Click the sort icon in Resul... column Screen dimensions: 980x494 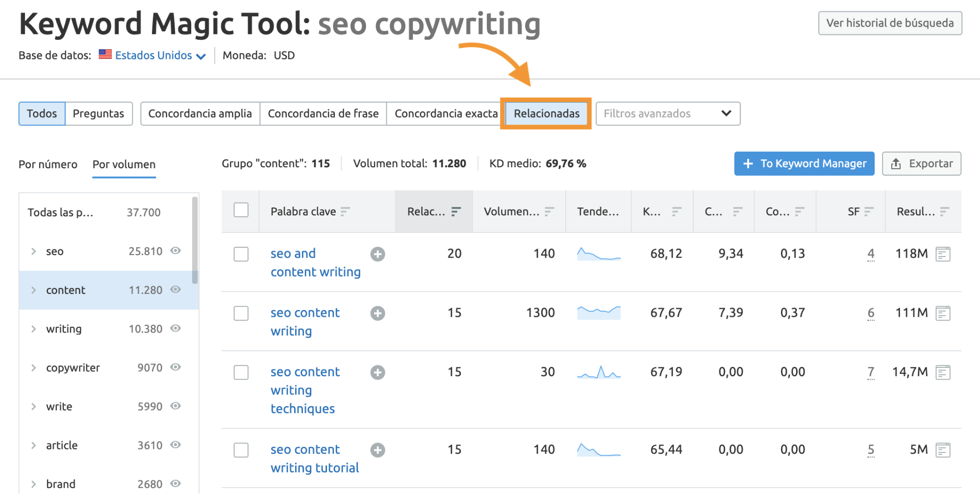tap(945, 211)
